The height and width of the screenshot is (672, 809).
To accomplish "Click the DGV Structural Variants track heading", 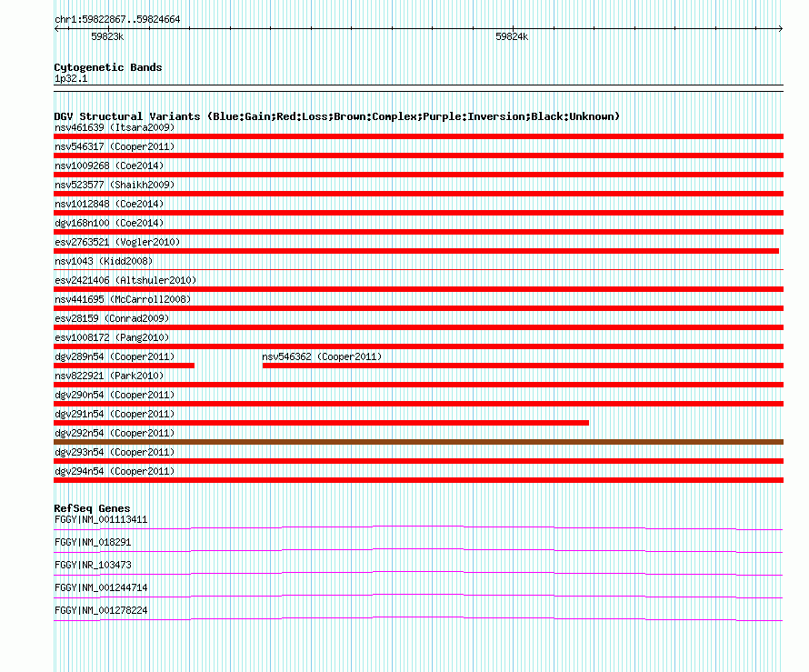I will (x=337, y=116).
